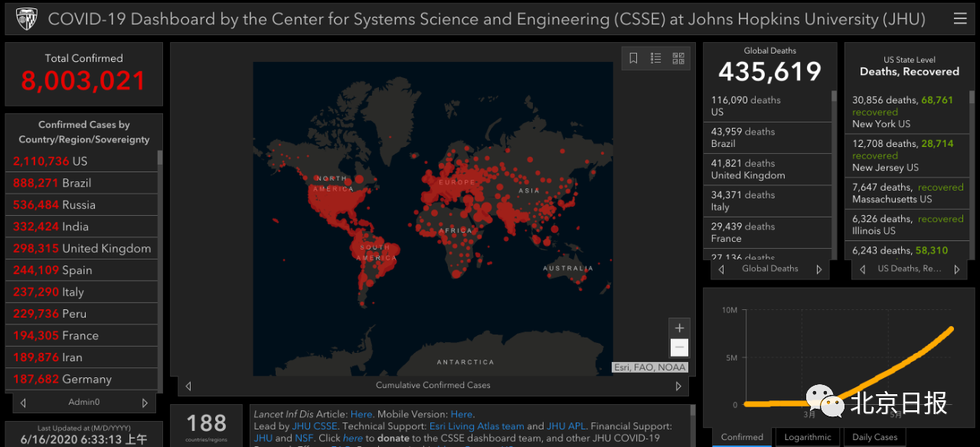980x447 pixels.
Task: Go to previous Admin level with left arrow
Action: [23, 403]
